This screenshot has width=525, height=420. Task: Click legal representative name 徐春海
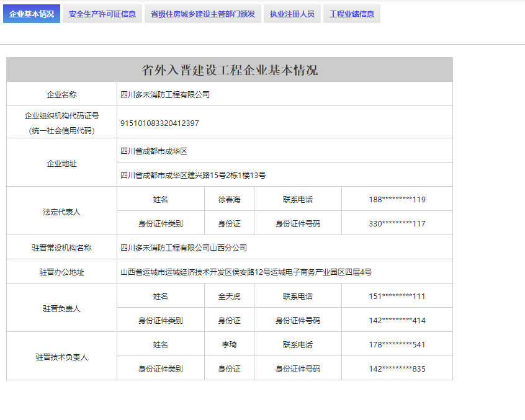click(x=229, y=200)
